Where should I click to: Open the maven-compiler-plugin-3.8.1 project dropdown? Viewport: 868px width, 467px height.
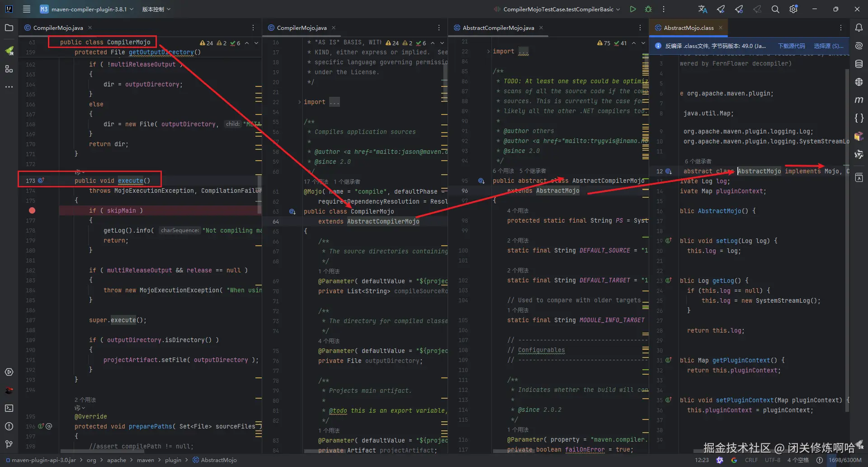point(87,9)
